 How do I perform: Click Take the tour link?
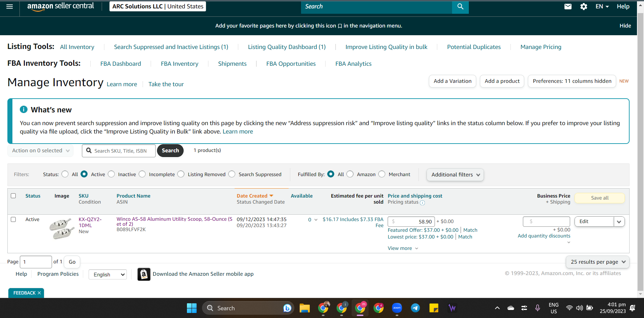[166, 84]
